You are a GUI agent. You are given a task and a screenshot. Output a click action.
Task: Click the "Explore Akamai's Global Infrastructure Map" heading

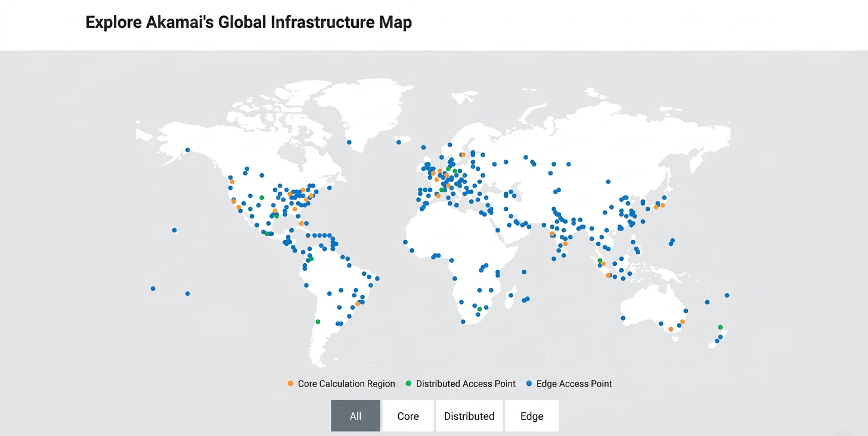(249, 23)
